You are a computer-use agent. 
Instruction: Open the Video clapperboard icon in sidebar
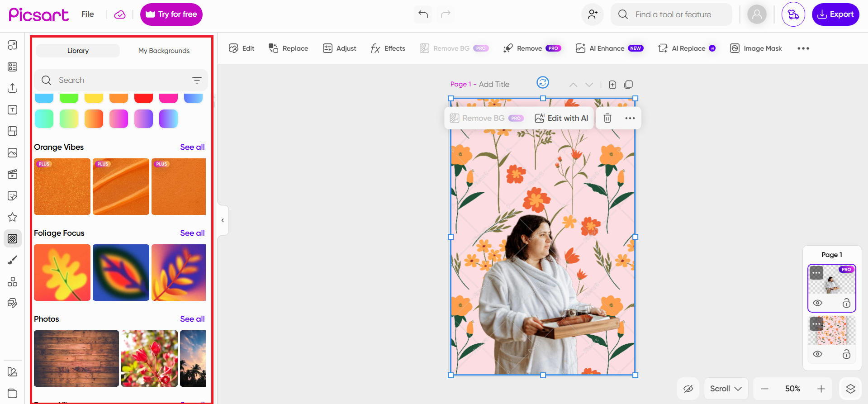point(13,174)
